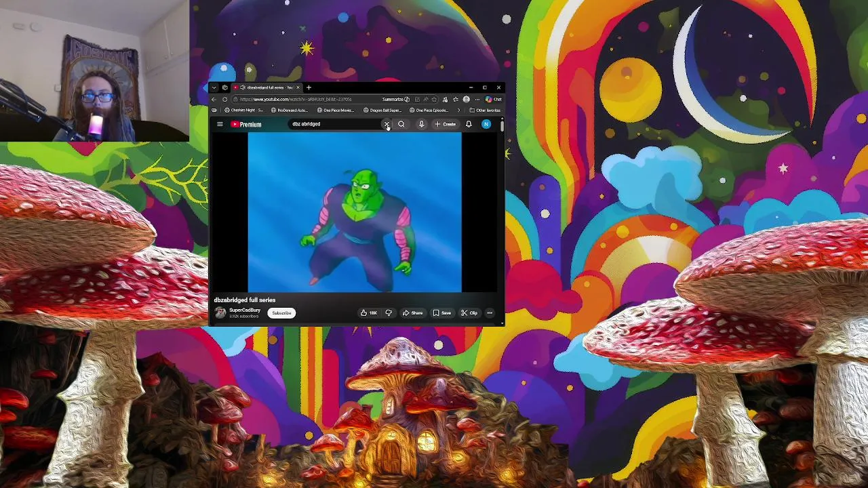Open One Piece Episode bookmark
The width and height of the screenshot is (868, 488).
[x=429, y=110]
